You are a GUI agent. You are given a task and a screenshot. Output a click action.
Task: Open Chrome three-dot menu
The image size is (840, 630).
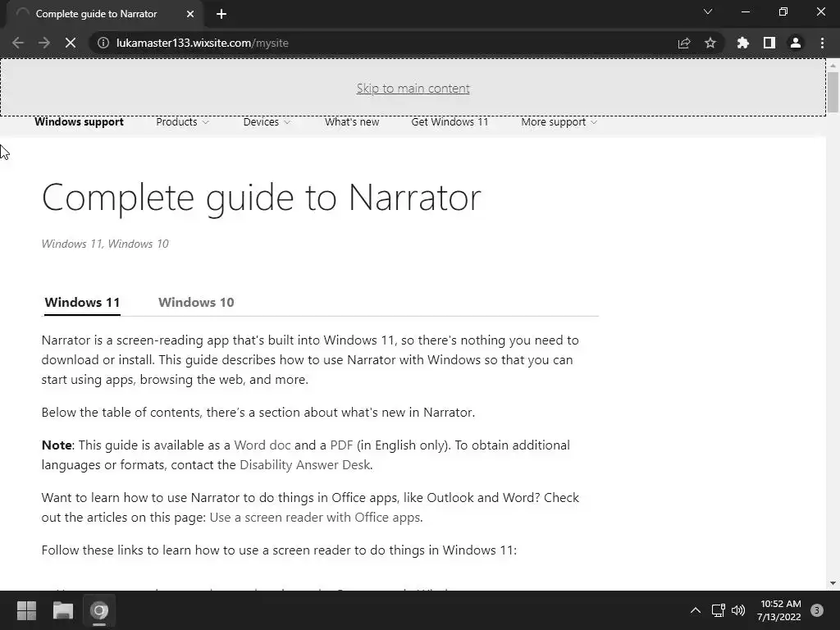(822, 43)
